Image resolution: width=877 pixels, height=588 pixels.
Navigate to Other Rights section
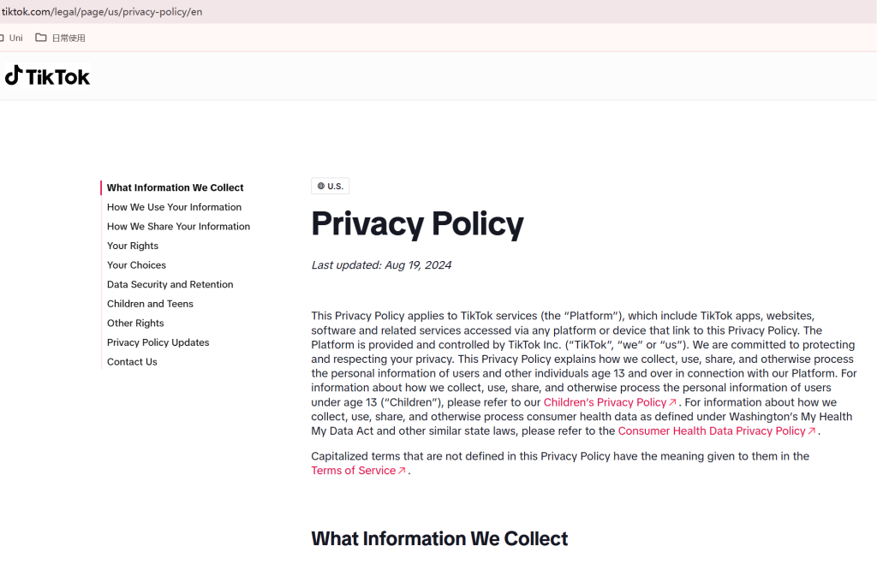(135, 323)
